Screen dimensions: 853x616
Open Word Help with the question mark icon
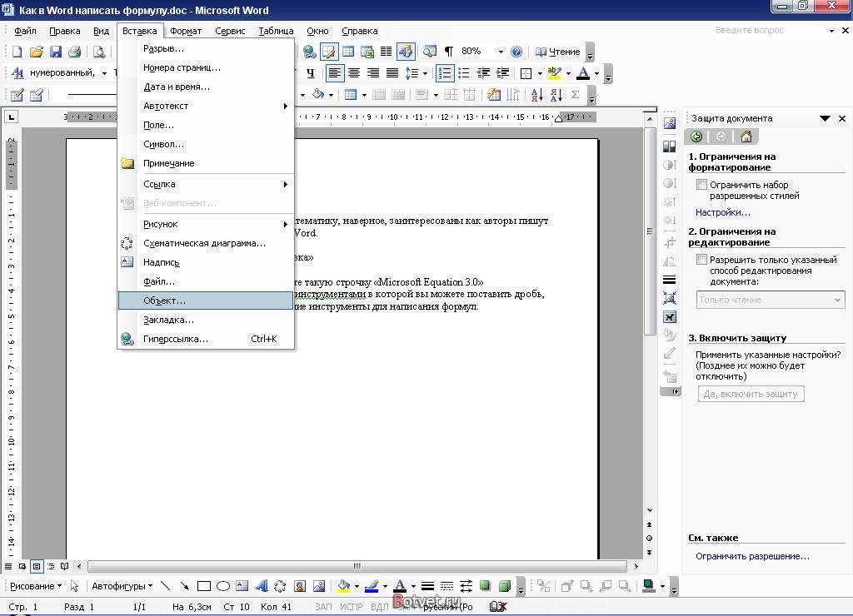tap(516, 52)
